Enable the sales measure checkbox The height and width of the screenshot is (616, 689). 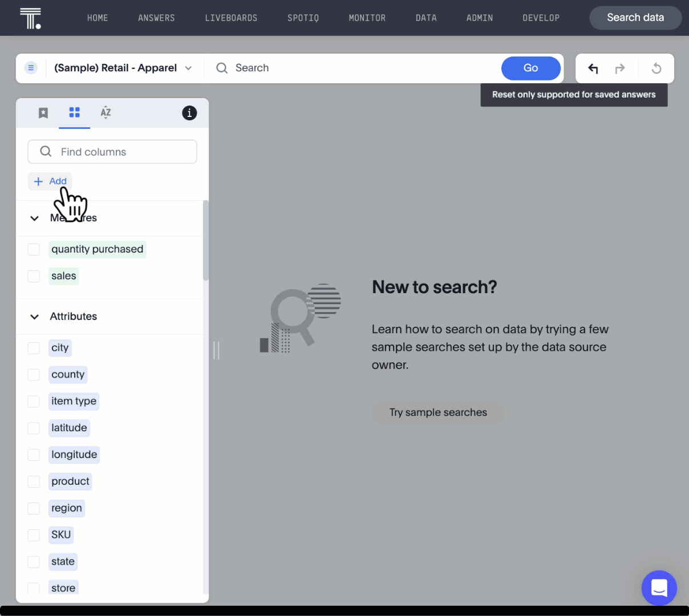pyautogui.click(x=34, y=276)
